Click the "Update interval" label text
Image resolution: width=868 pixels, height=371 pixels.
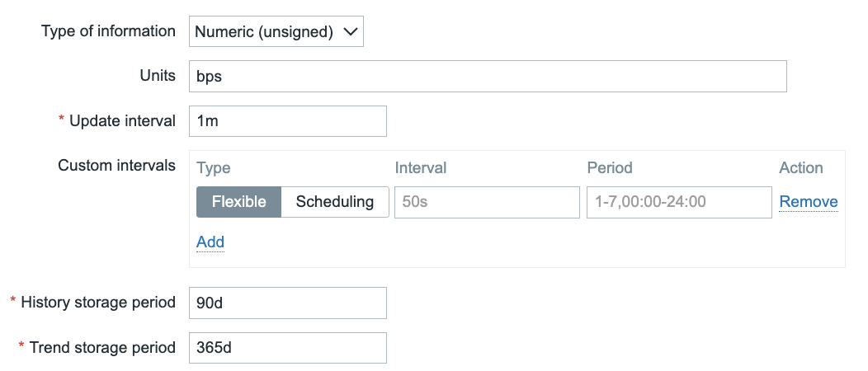[x=122, y=121]
